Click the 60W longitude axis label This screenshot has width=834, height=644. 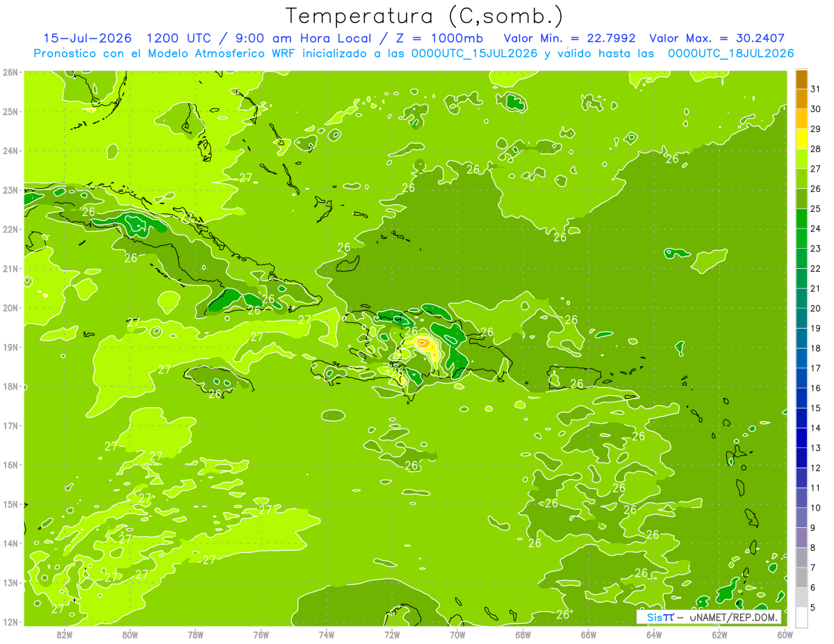pos(785,634)
